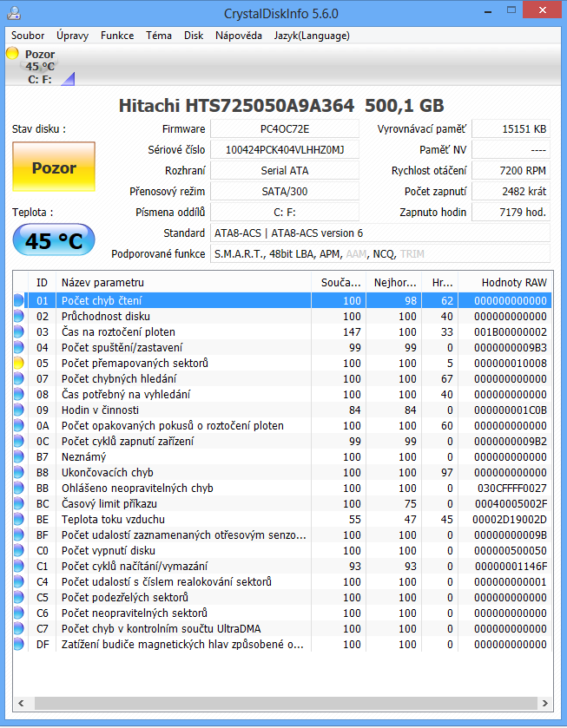Image resolution: width=567 pixels, height=728 pixels.
Task: Open the Jazyk(Language) menu
Action: pyautogui.click(x=312, y=36)
